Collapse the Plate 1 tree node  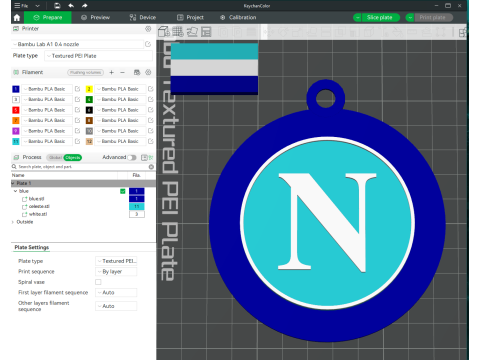(x=13, y=183)
